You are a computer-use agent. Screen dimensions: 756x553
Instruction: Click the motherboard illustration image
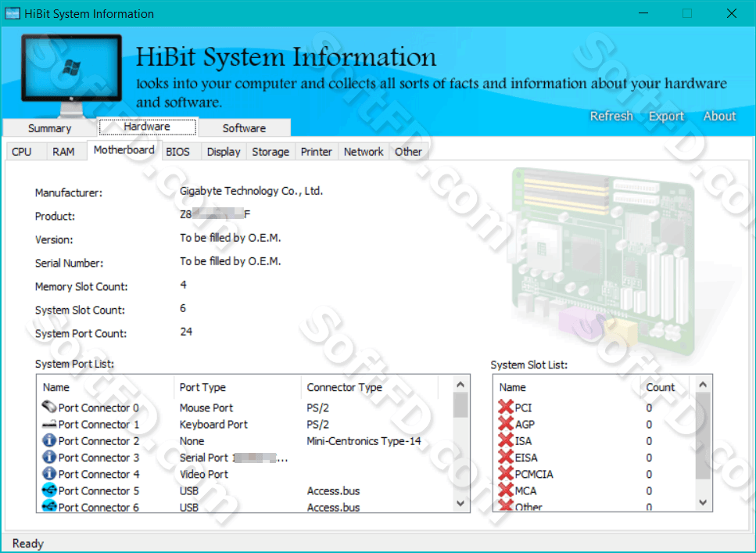tap(603, 260)
